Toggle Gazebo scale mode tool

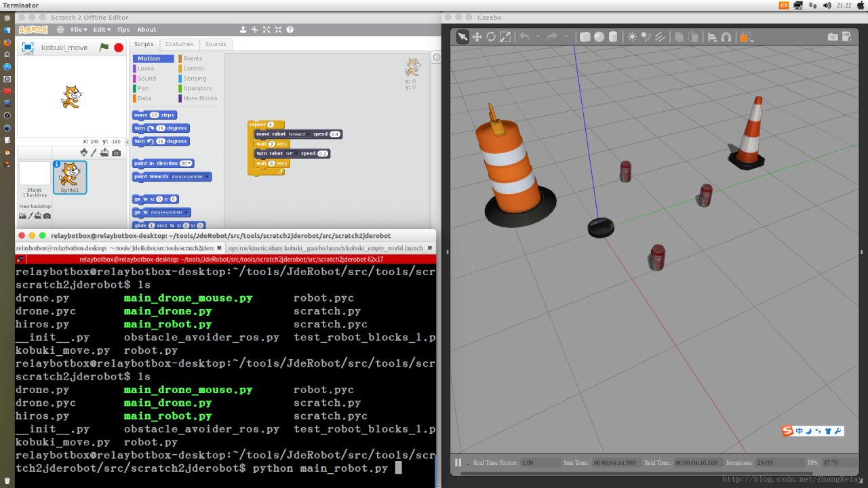pyautogui.click(x=505, y=37)
